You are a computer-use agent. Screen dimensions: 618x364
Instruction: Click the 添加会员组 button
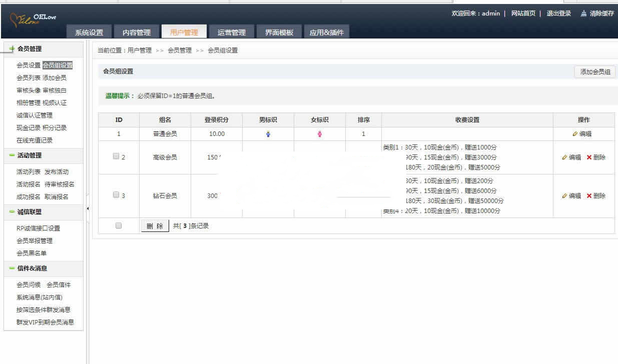point(595,72)
